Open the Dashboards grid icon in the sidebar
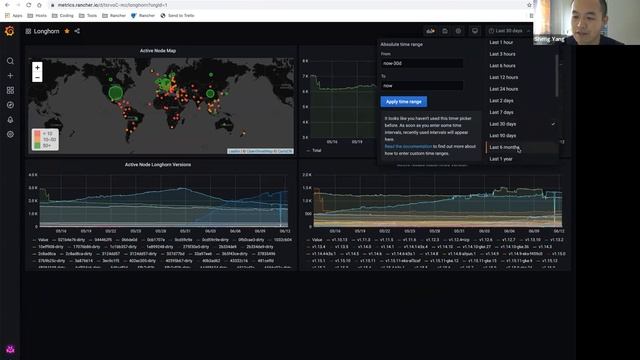 [10, 90]
